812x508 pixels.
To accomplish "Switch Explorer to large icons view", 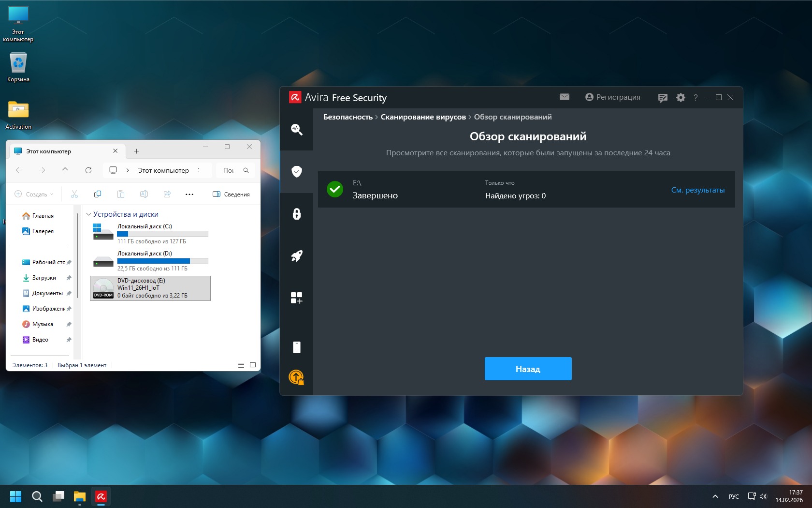I will [x=252, y=365].
